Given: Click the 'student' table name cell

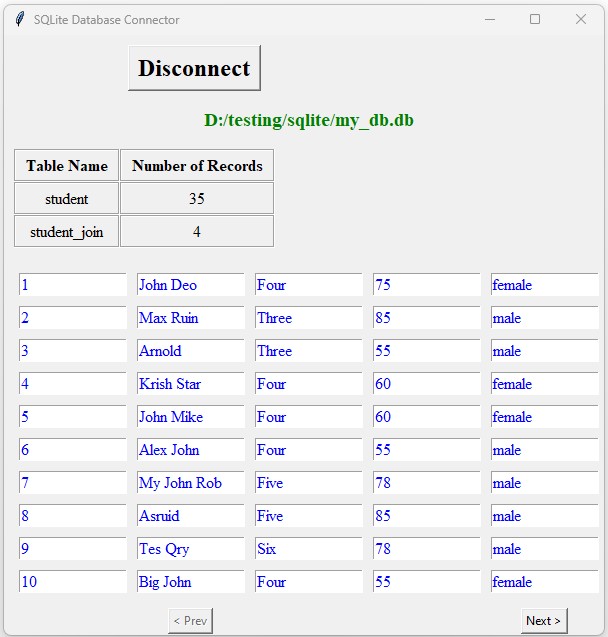Looking at the screenshot, I should (x=67, y=199).
